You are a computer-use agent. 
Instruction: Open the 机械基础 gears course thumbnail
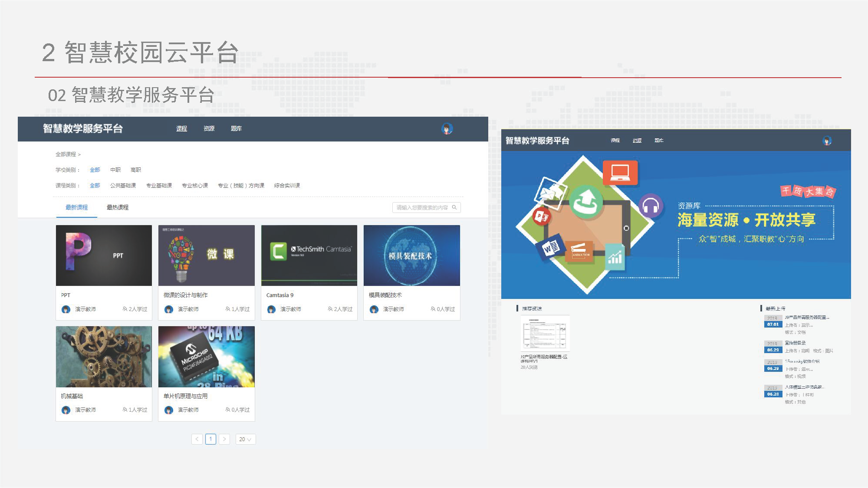[x=104, y=356]
